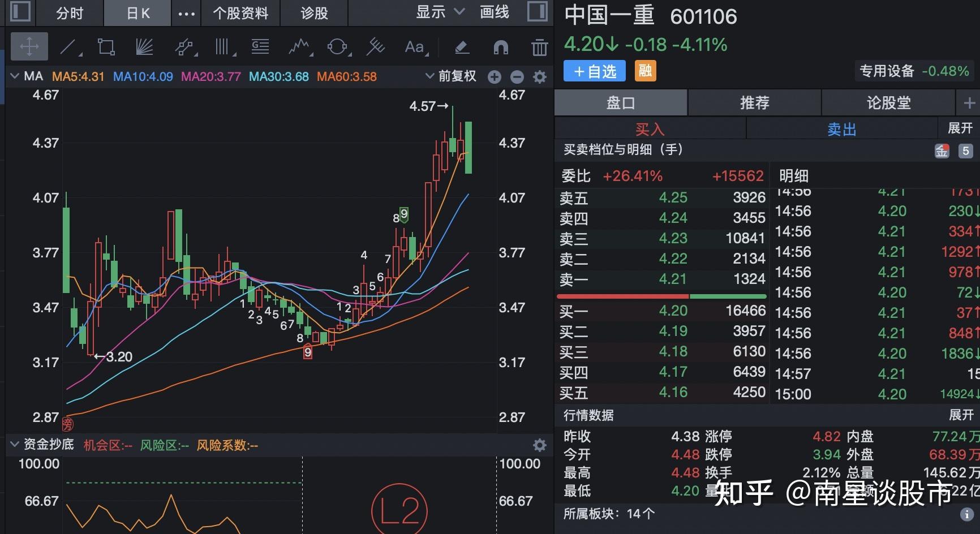980x534 pixels.
Task: Switch to the 分时 chart tab
Action: [x=68, y=12]
